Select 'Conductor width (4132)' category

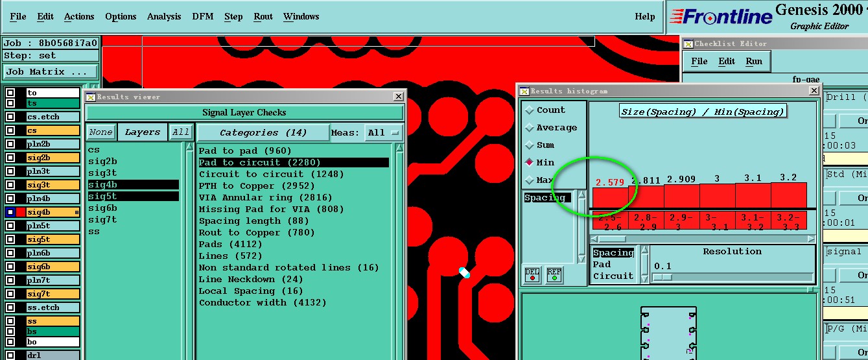click(263, 302)
